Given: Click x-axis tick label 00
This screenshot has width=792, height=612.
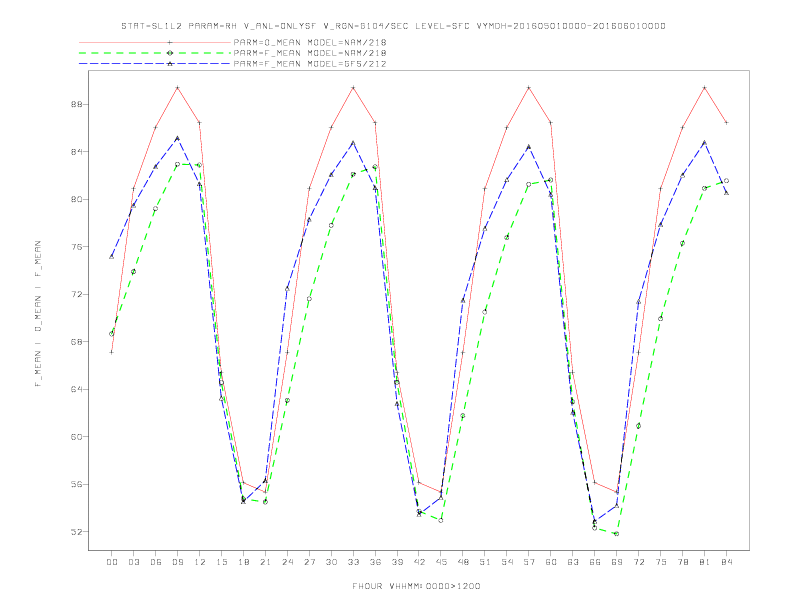Looking at the screenshot, I should pyautogui.click(x=112, y=562).
